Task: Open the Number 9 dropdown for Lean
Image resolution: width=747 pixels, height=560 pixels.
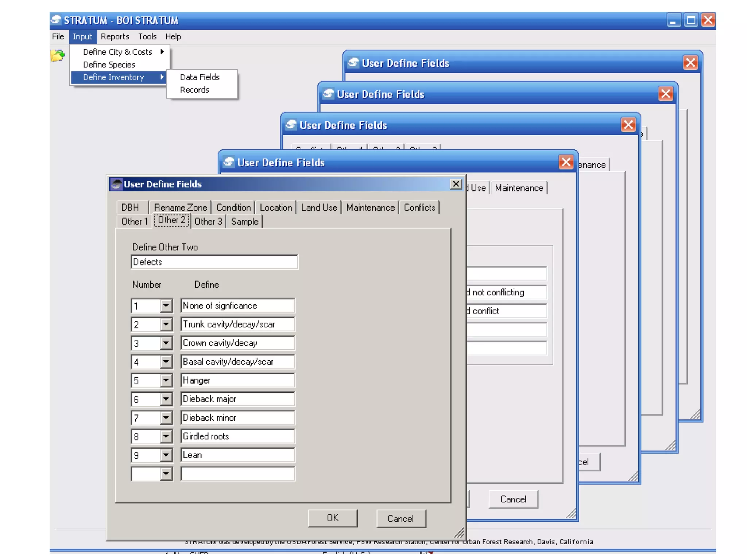Action: coord(166,455)
